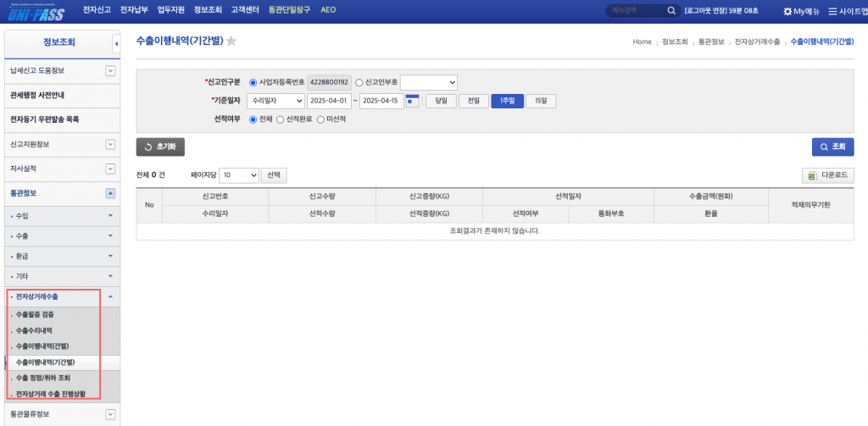Open My메뉴 gear icon
The width and height of the screenshot is (868, 426).
pyautogui.click(x=787, y=11)
